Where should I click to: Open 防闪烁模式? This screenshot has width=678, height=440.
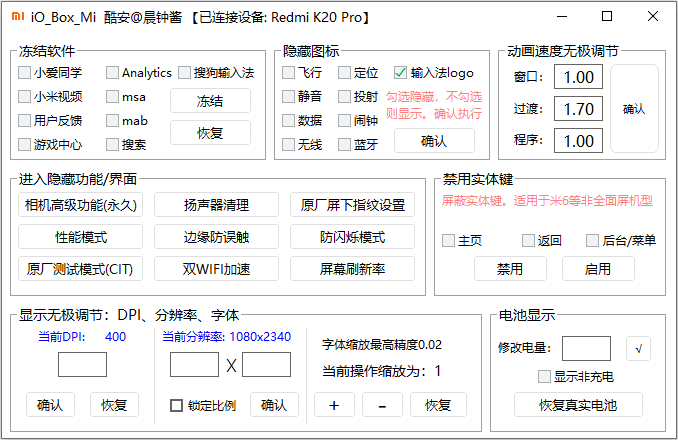coord(352,237)
